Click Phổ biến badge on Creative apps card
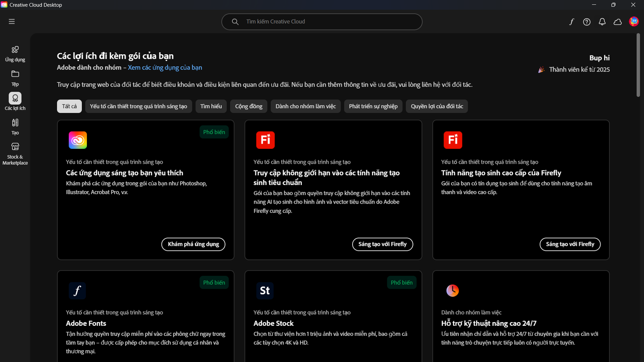Viewport: 644px width, 362px height. (x=214, y=132)
